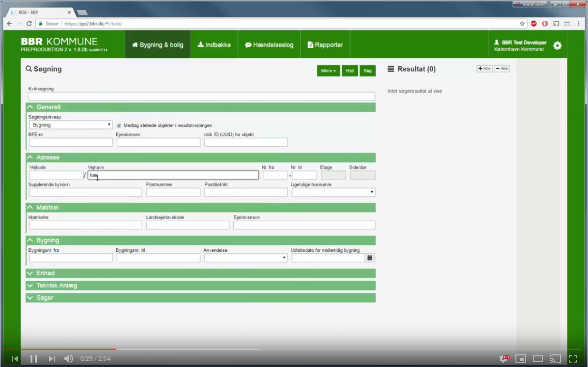
Task: Open Lige/ulige husnumre dropdown
Action: 333,192
